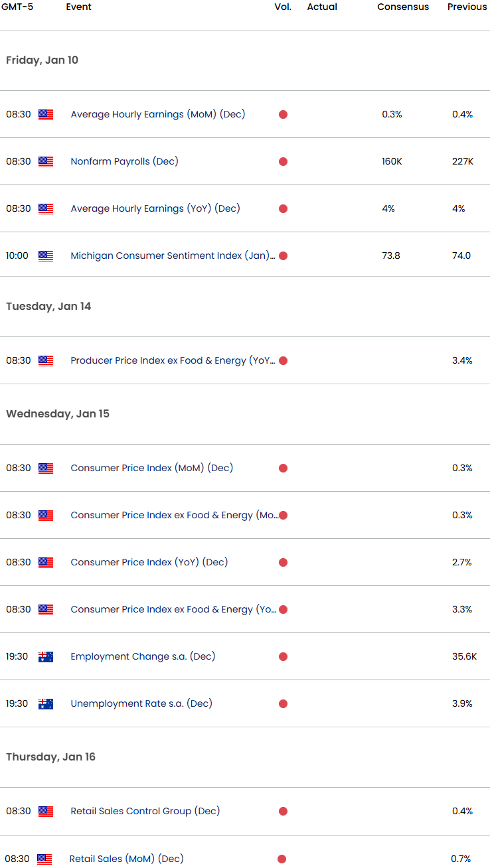The image size is (490, 868).
Task: Click the Australia flag beside Unemployment Rate s.a.
Action: click(45, 703)
